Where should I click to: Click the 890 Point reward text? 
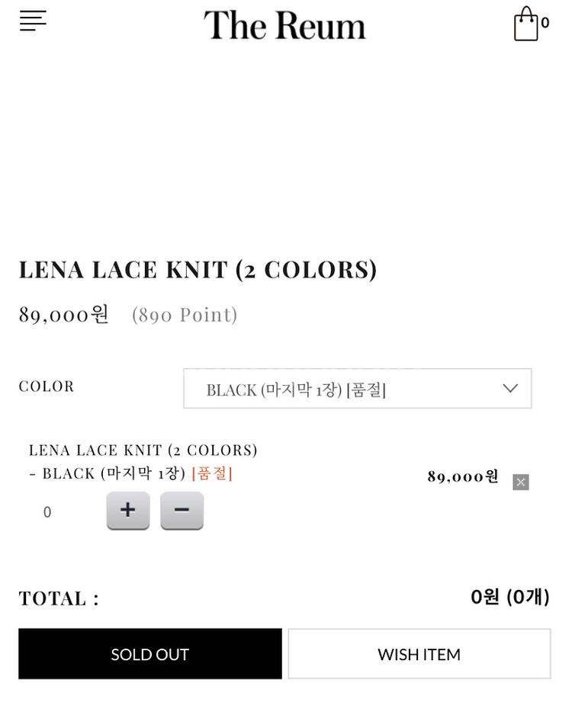(x=185, y=315)
